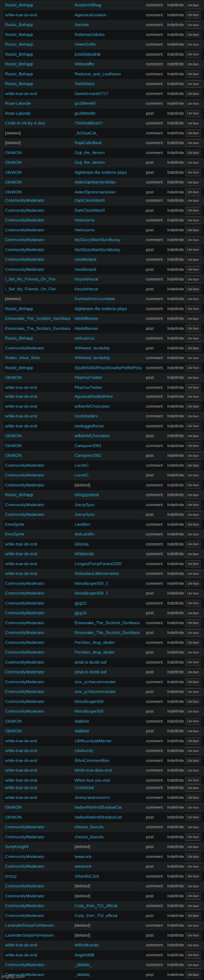Open the IQuitMSMGIfYouShowMyProfilePictu user link

coord(108,368)
